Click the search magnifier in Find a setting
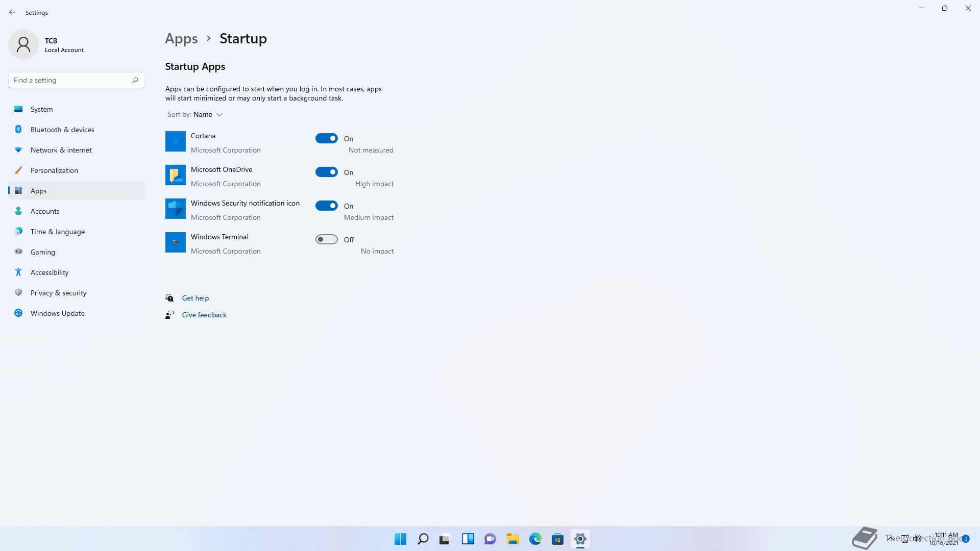The width and height of the screenshot is (980, 551). (135, 80)
